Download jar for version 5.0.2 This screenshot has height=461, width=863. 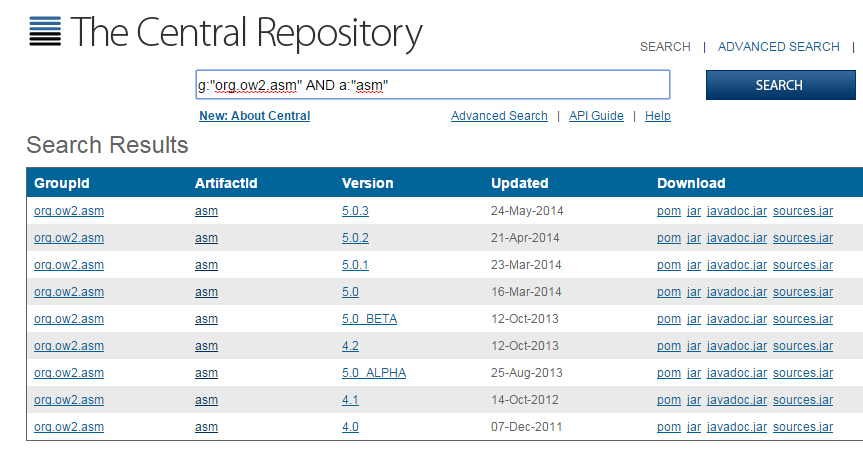[x=693, y=238]
